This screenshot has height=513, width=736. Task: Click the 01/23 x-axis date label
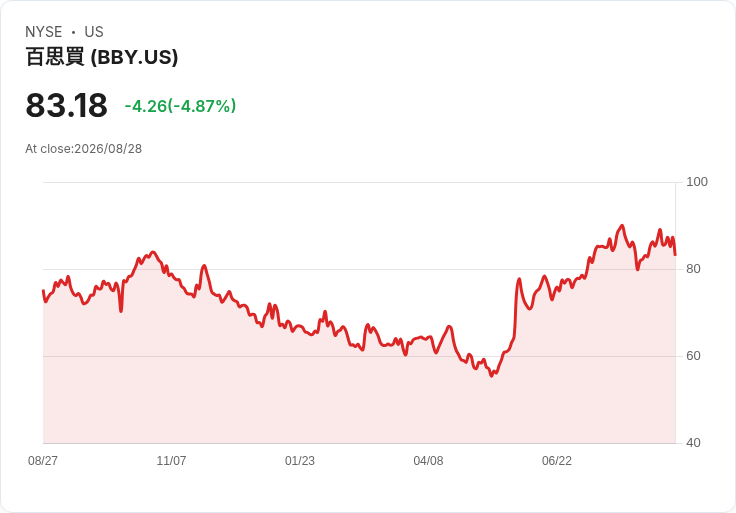click(300, 461)
